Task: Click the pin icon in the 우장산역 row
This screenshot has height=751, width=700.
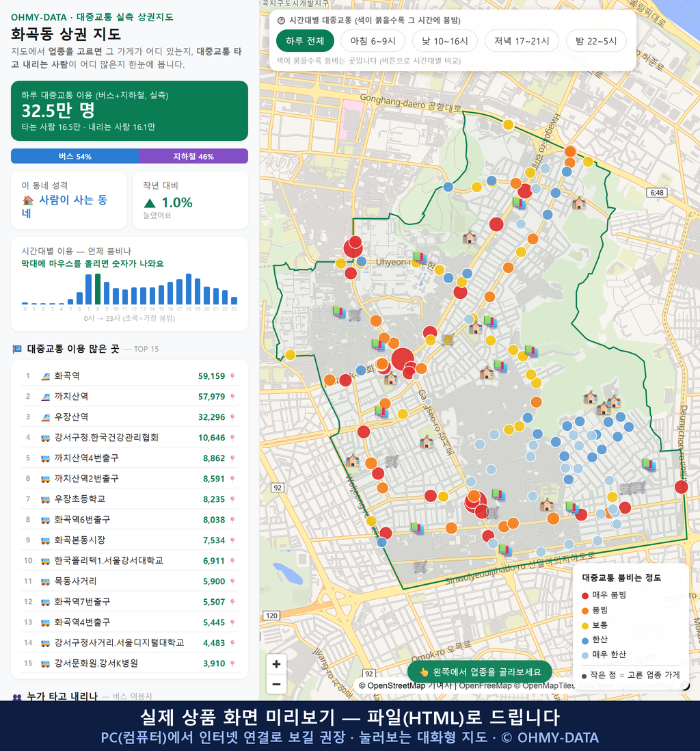Action: coord(232,418)
